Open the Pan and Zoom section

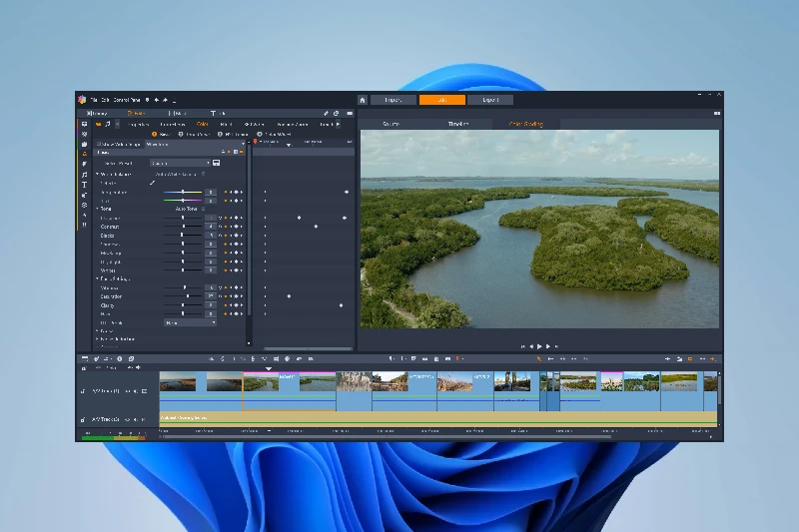293,124
